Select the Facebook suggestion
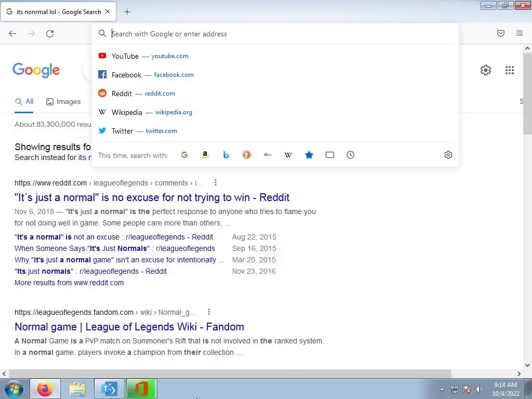The height and width of the screenshot is (399, 532). point(275,75)
